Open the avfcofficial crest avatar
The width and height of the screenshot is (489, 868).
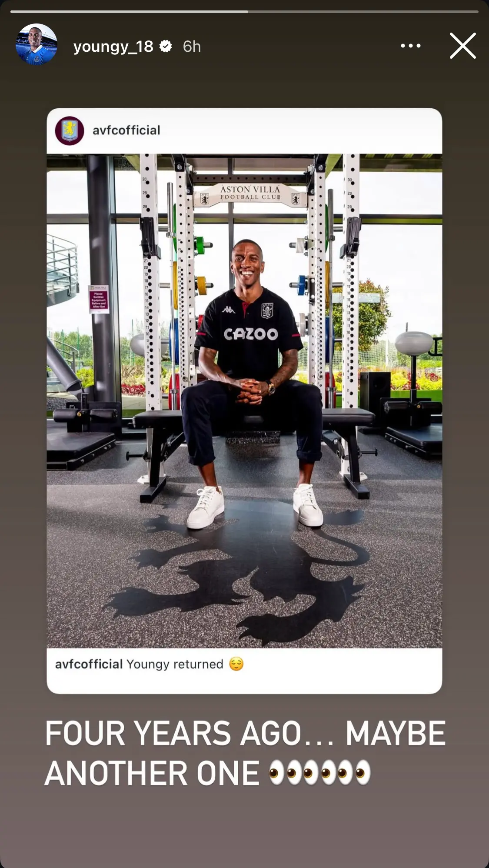(x=70, y=130)
